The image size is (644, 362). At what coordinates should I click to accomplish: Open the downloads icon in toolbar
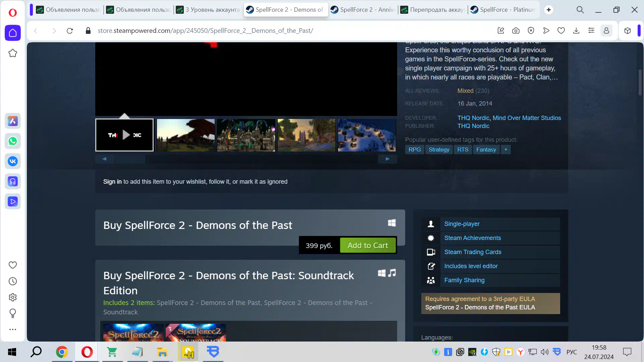click(x=576, y=31)
